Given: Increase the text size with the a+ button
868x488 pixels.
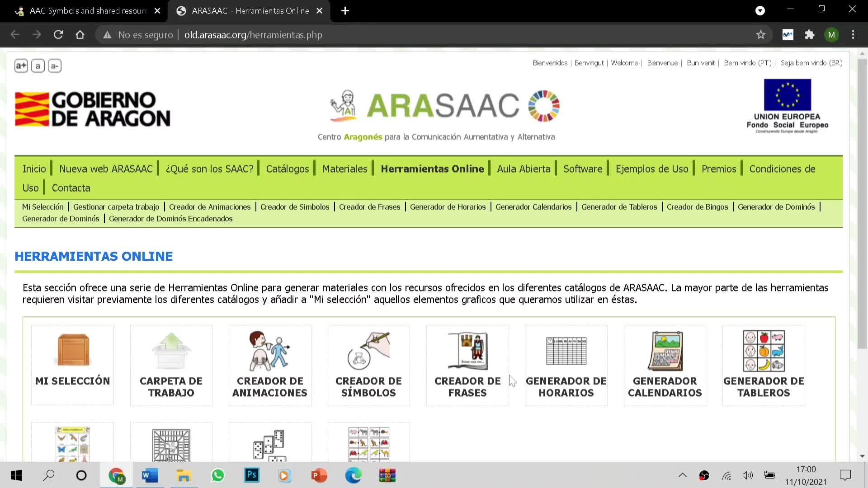Looking at the screenshot, I should pyautogui.click(x=21, y=66).
